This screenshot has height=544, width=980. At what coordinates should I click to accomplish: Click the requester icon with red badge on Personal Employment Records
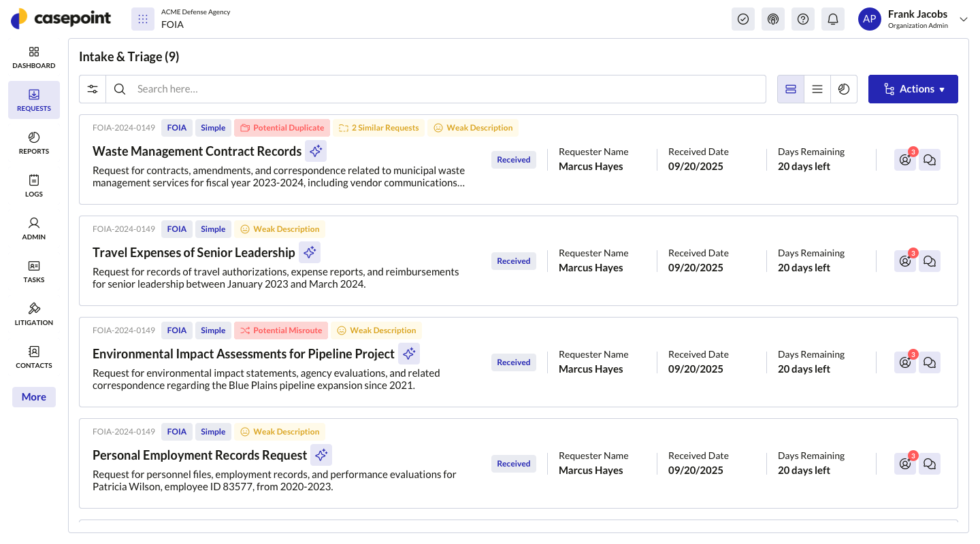[x=904, y=464]
